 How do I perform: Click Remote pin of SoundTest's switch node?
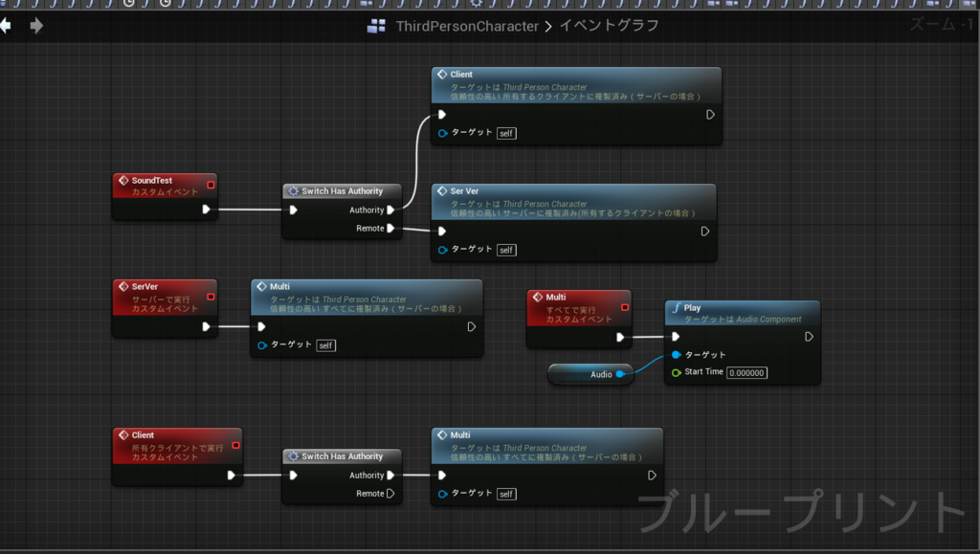tap(390, 228)
